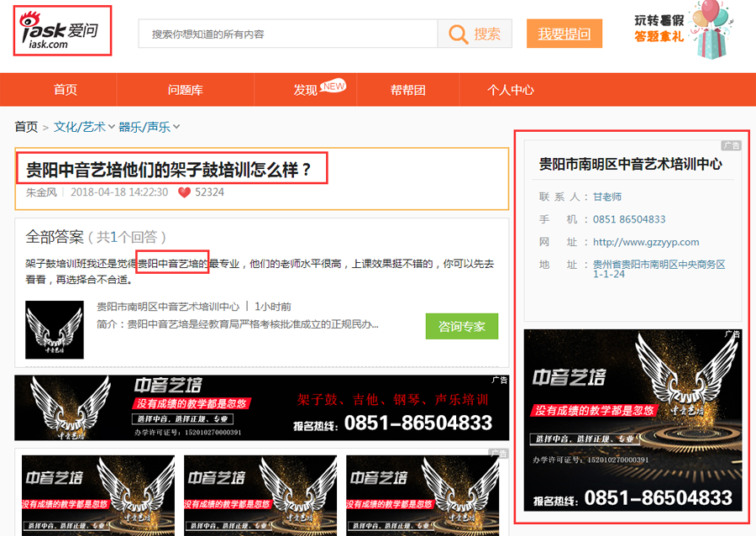Click the answerer's winged avatar thumbnail
756x536 pixels.
point(55,329)
